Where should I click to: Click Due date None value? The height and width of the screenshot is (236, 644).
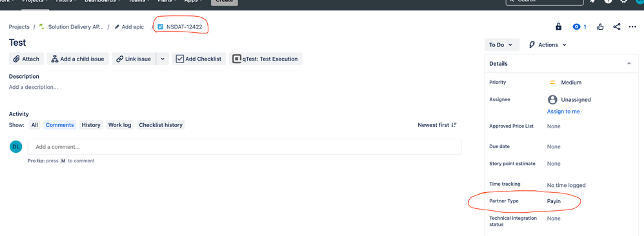coord(554,146)
